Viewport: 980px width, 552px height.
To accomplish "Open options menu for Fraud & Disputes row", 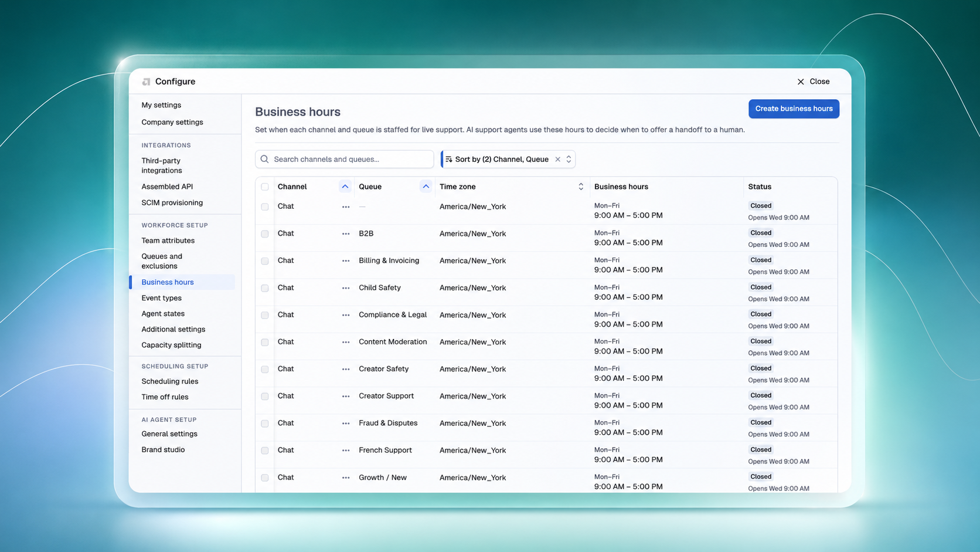I will coord(346,424).
